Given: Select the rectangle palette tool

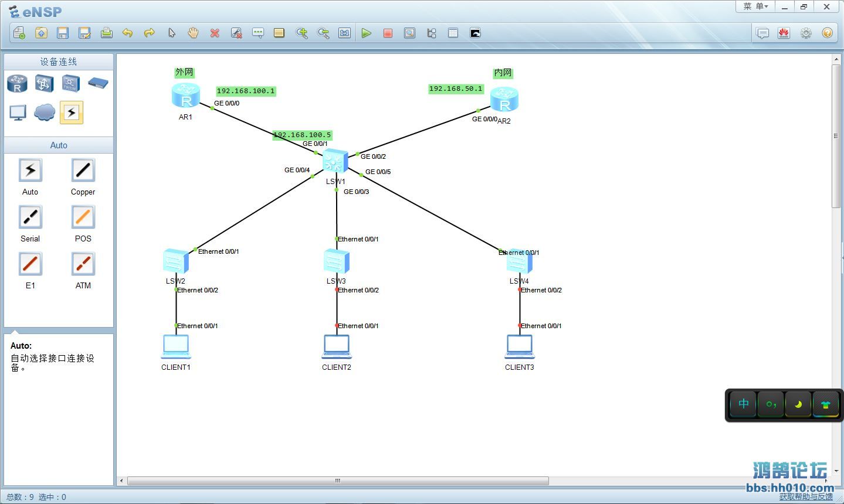Looking at the screenshot, I should click(279, 33).
